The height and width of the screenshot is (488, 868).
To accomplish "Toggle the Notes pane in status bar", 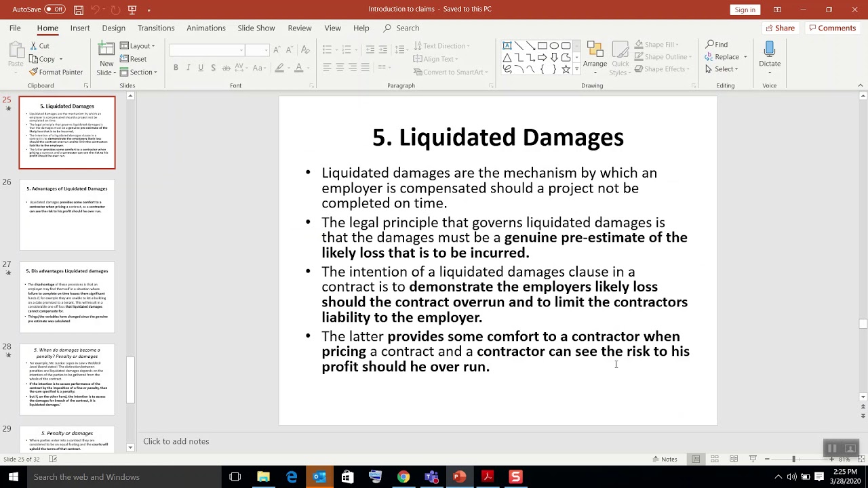I will (664, 459).
